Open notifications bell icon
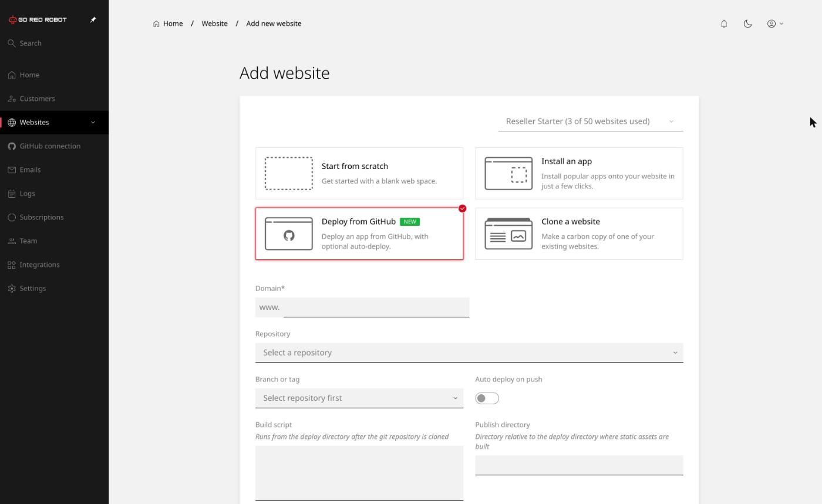This screenshot has height=504, width=822. tap(724, 24)
